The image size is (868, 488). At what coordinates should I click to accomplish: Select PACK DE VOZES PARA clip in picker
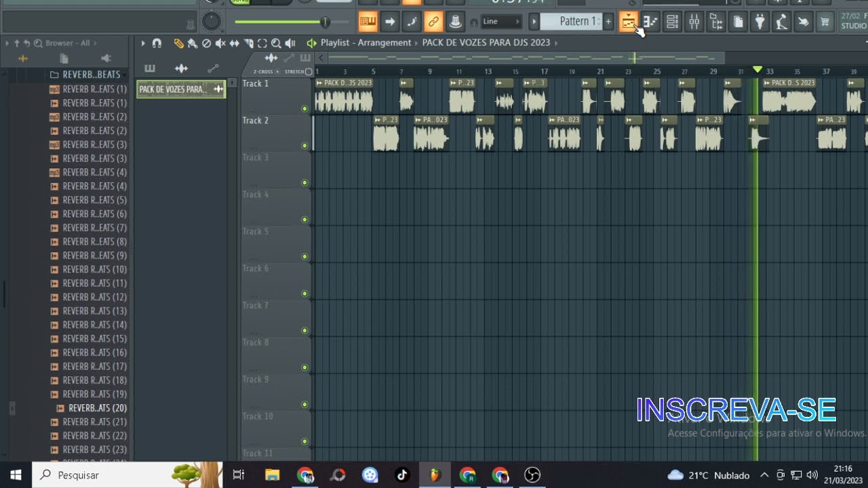pyautogui.click(x=181, y=89)
